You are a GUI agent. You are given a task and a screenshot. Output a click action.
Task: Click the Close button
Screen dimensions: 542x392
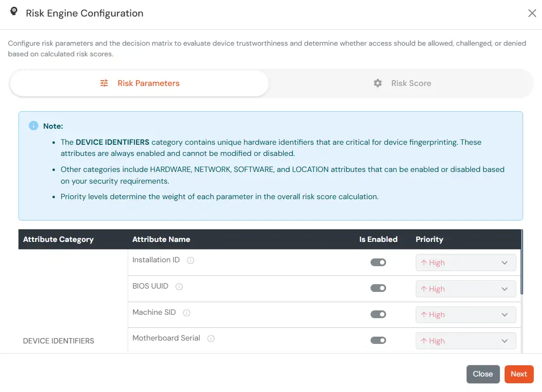(x=483, y=374)
